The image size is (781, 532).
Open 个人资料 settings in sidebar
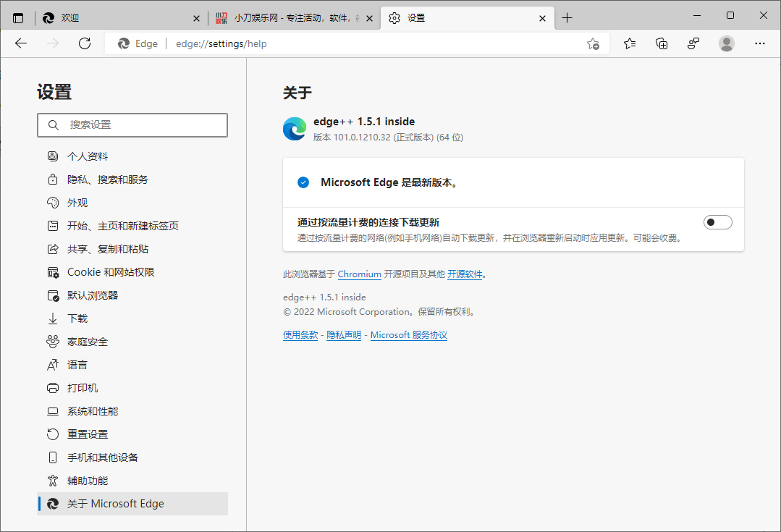tap(88, 156)
